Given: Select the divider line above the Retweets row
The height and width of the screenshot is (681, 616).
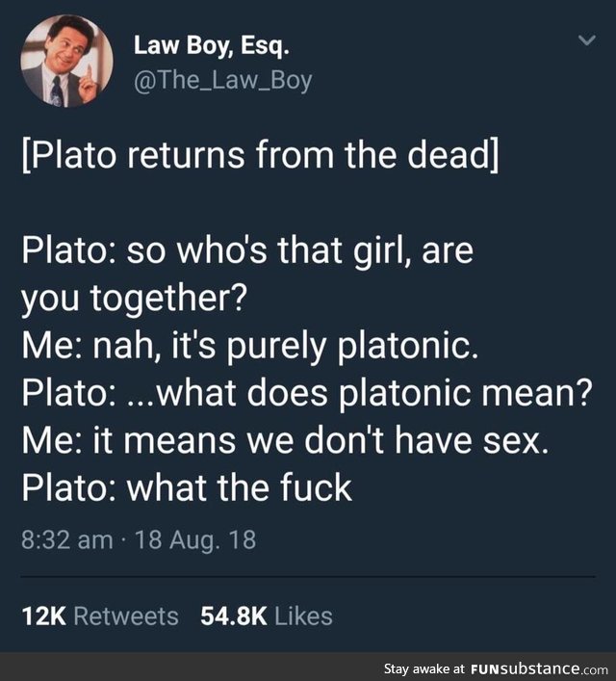Looking at the screenshot, I should pos(308,577).
